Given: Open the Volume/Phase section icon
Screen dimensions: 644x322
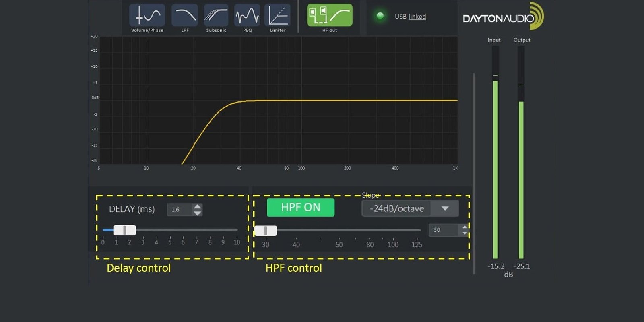Looking at the screenshot, I should coord(147,15).
